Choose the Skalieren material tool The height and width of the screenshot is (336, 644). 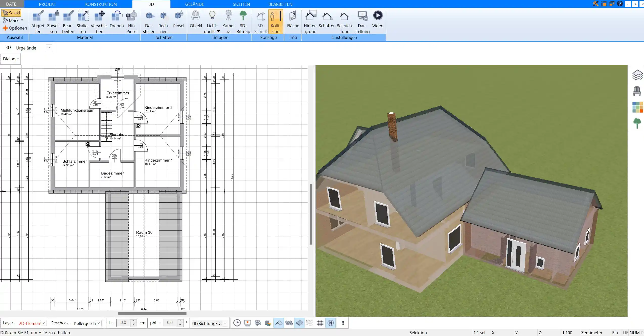83,22
